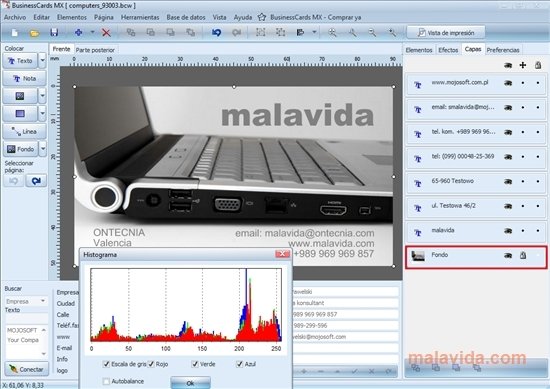Click the Save floppy disk icon
This screenshot has height=389, width=550.
pos(54,33)
